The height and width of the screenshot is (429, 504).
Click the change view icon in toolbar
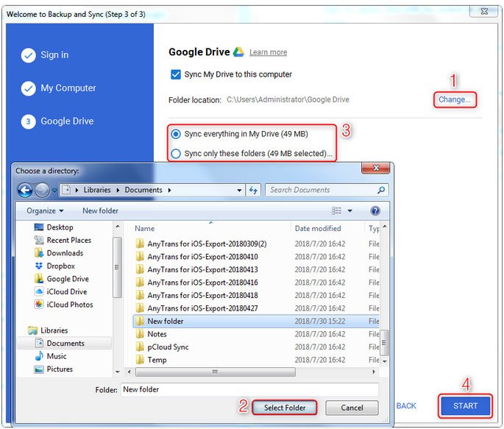click(336, 210)
